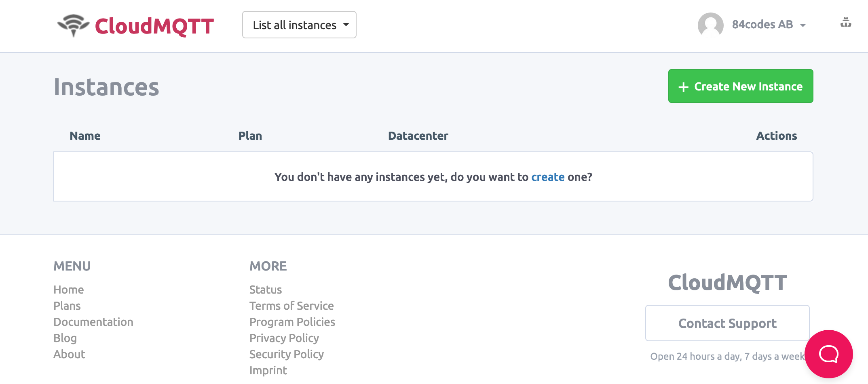This screenshot has height=384, width=868.
Task: Open the Privacy Policy link
Action: point(284,338)
